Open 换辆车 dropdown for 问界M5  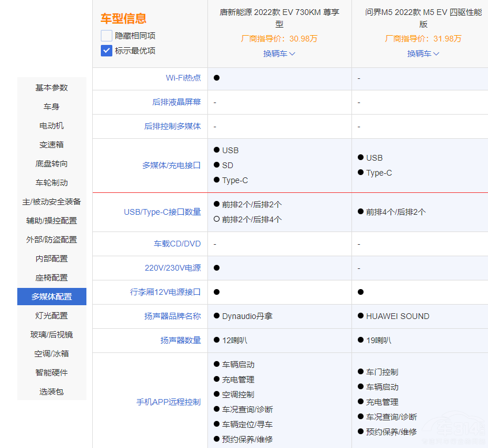point(423,54)
